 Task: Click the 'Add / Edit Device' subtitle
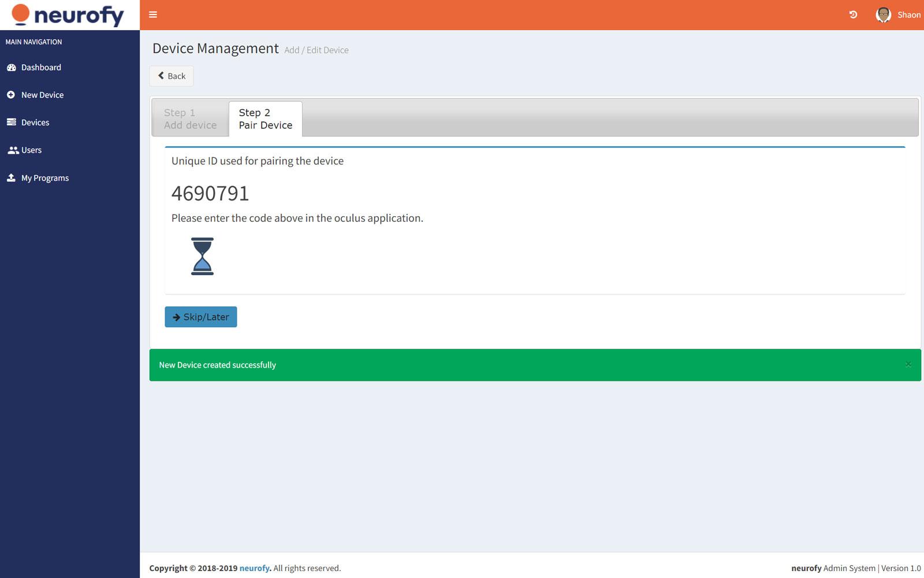pyautogui.click(x=316, y=50)
